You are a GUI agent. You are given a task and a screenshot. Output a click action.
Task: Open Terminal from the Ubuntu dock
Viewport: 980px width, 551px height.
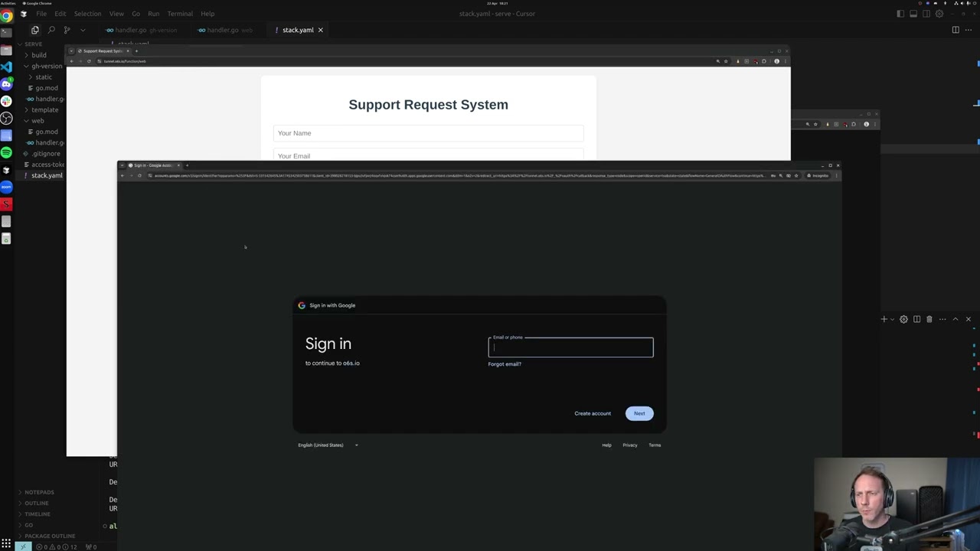tap(6, 33)
